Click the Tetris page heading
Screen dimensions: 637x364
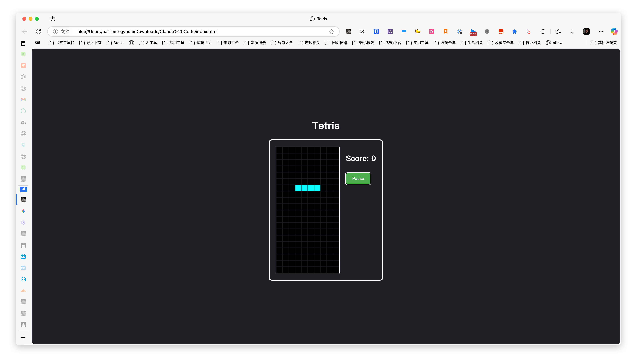(x=326, y=126)
